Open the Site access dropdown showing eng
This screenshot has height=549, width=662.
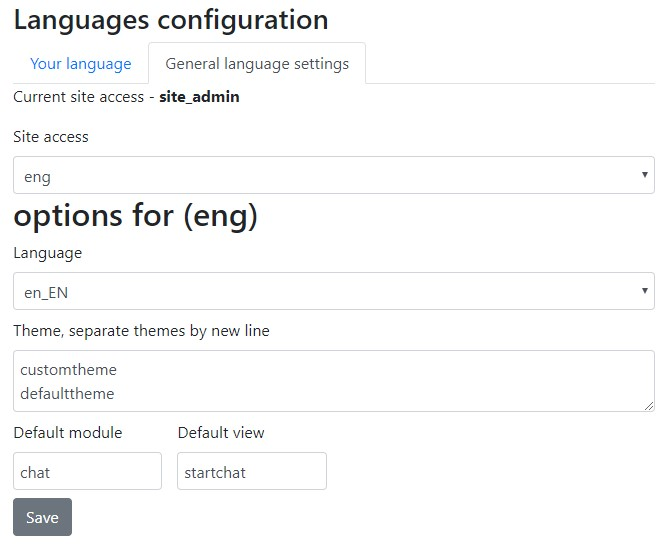pos(334,175)
